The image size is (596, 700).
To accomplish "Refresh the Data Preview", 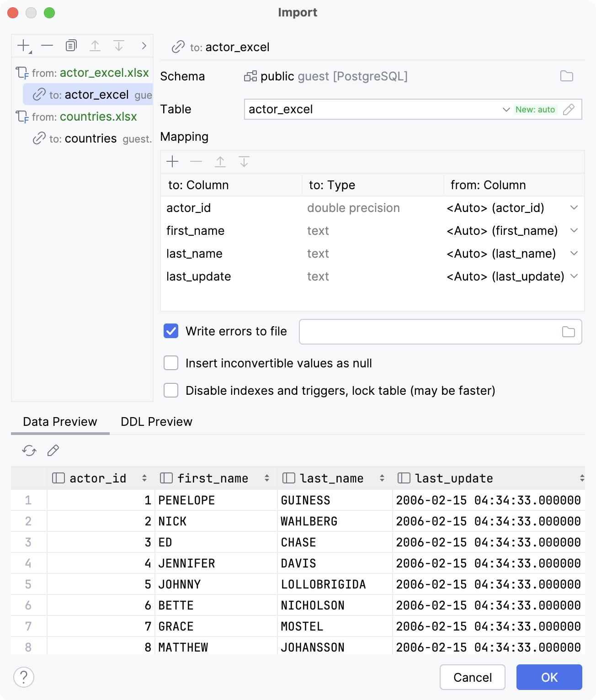I will (x=29, y=451).
